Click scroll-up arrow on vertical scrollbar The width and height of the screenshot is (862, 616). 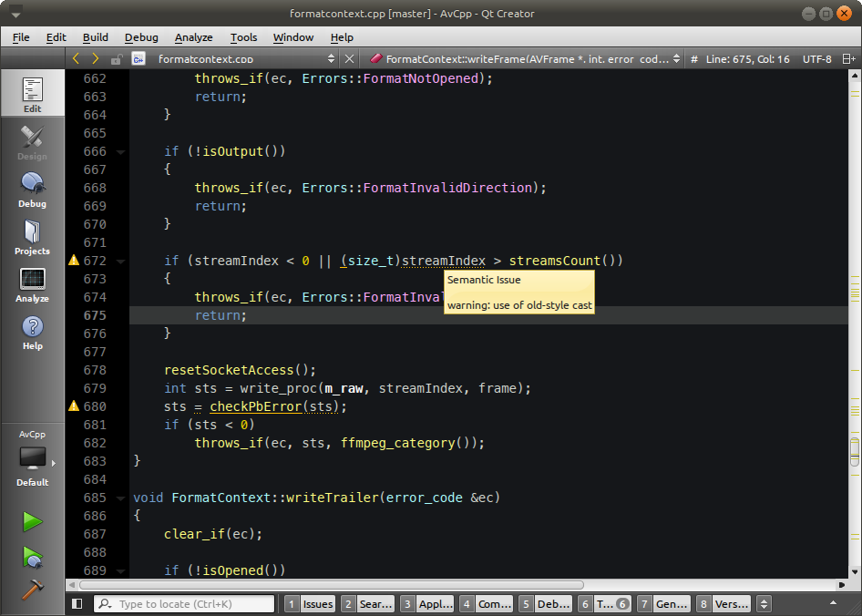[x=855, y=76]
